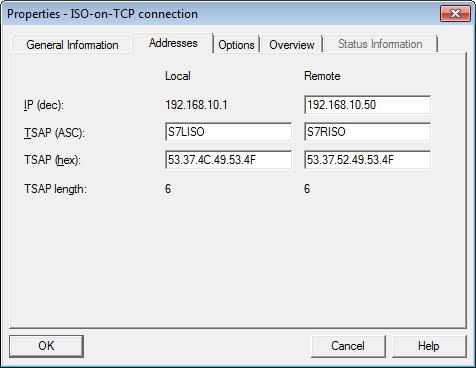The image size is (476, 368).
Task: Select the Addresses tab
Action: coord(173,43)
